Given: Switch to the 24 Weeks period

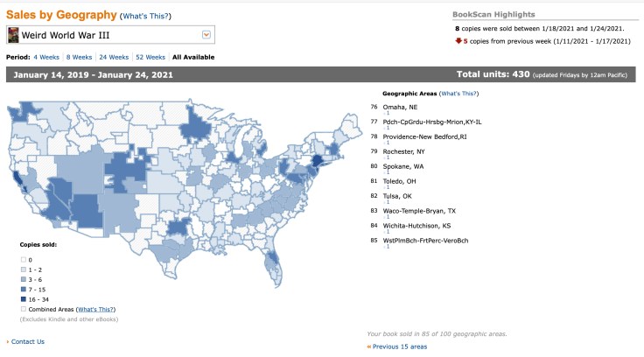Looking at the screenshot, I should coord(114,57).
